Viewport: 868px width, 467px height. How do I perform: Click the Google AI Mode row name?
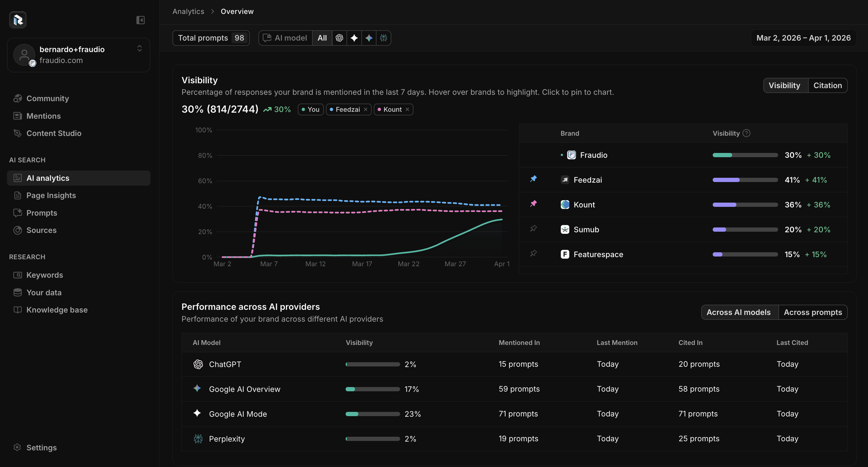238,414
